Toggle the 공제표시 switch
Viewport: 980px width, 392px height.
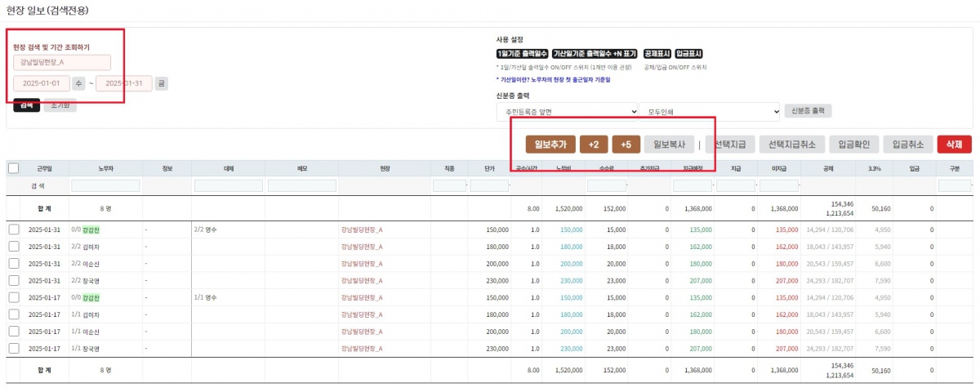pos(657,54)
